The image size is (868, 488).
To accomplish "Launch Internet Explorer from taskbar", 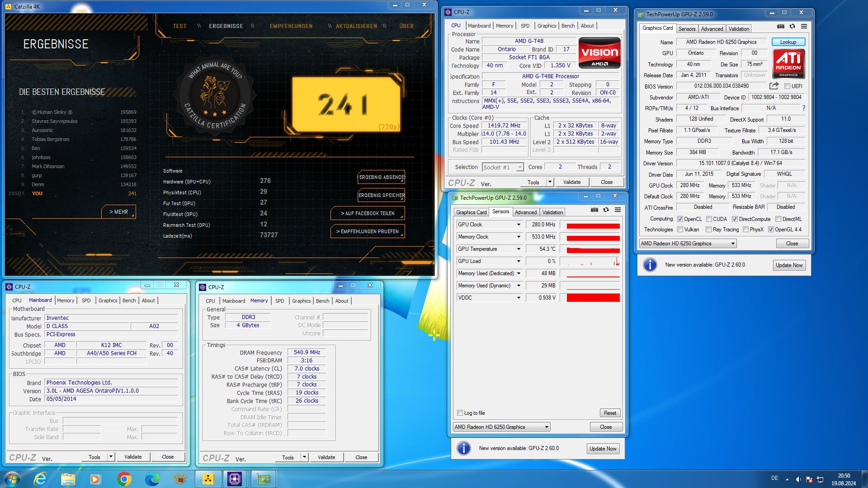I will click(x=40, y=479).
